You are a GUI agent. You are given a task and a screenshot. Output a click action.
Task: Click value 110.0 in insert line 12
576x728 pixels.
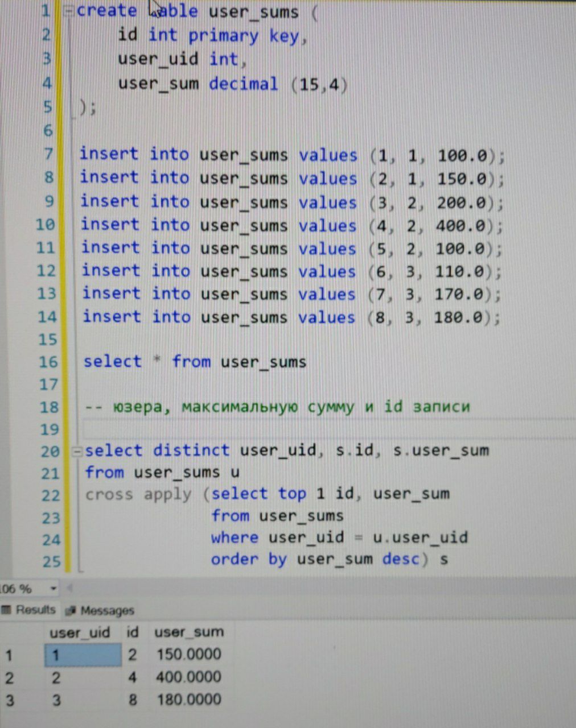tap(460, 271)
